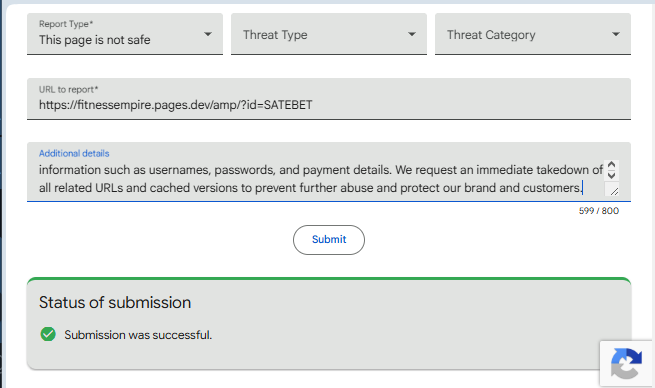655x388 pixels.
Task: Click into the URL to report field
Action: [329, 99]
